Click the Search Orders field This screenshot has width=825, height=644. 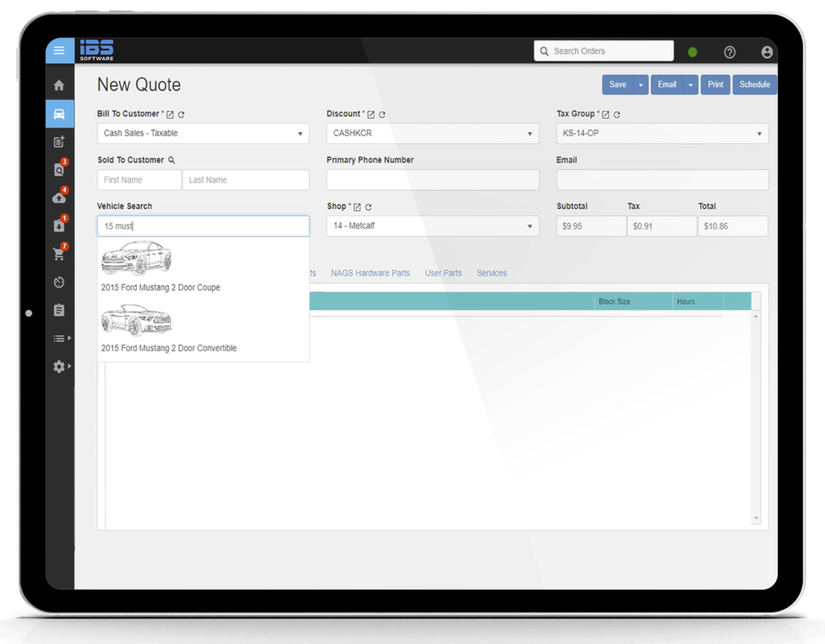[604, 51]
